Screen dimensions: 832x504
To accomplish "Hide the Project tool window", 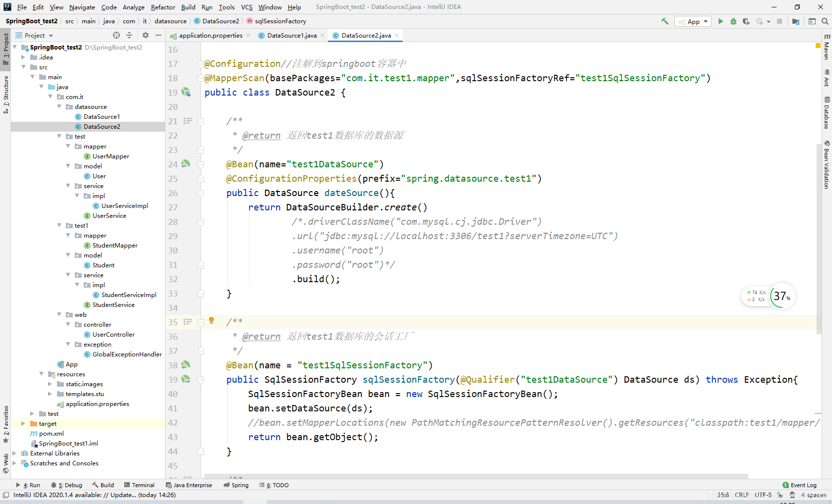I will point(158,35).
